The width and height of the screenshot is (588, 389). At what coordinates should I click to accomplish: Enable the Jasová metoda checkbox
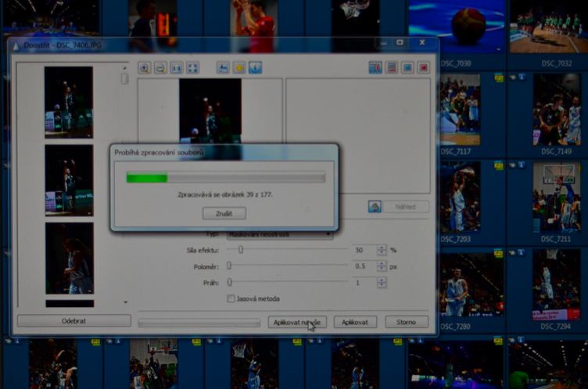click(231, 298)
